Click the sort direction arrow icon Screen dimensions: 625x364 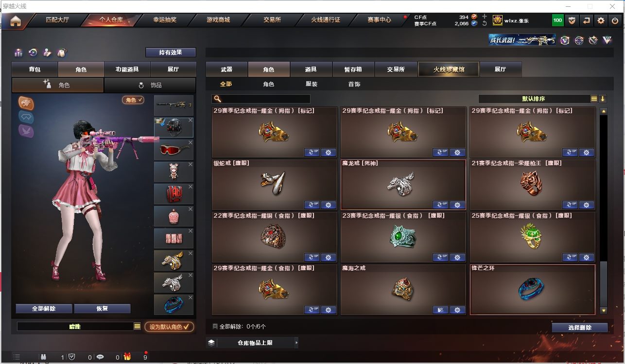point(603,99)
